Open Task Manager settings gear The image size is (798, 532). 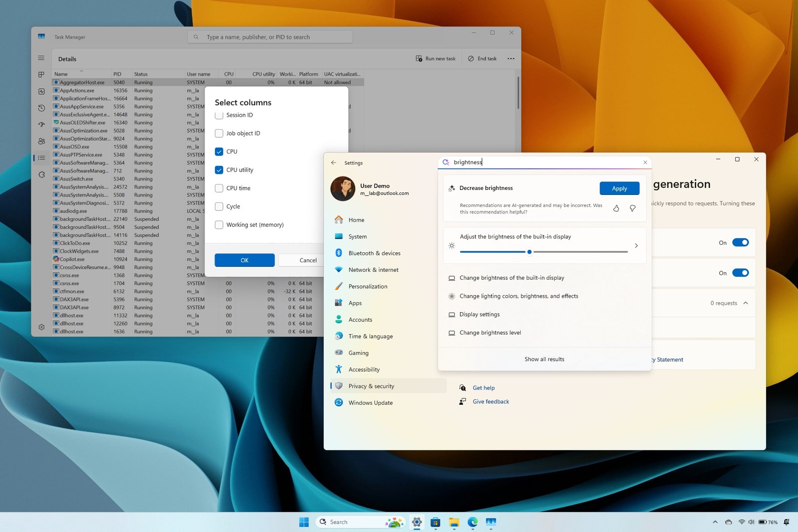[x=41, y=327]
